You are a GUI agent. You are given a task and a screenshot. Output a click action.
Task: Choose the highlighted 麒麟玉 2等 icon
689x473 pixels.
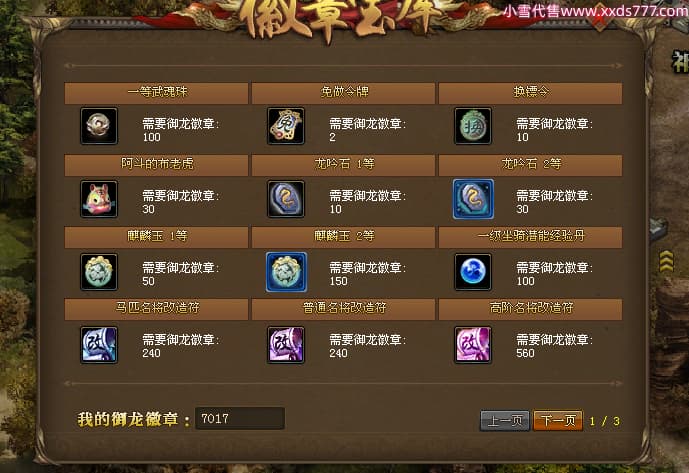pos(286,272)
